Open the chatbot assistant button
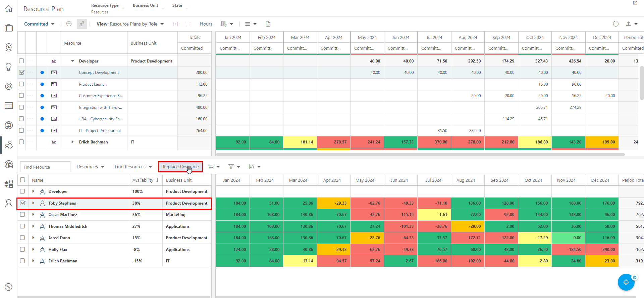The width and height of the screenshot is (644, 300). [626, 282]
